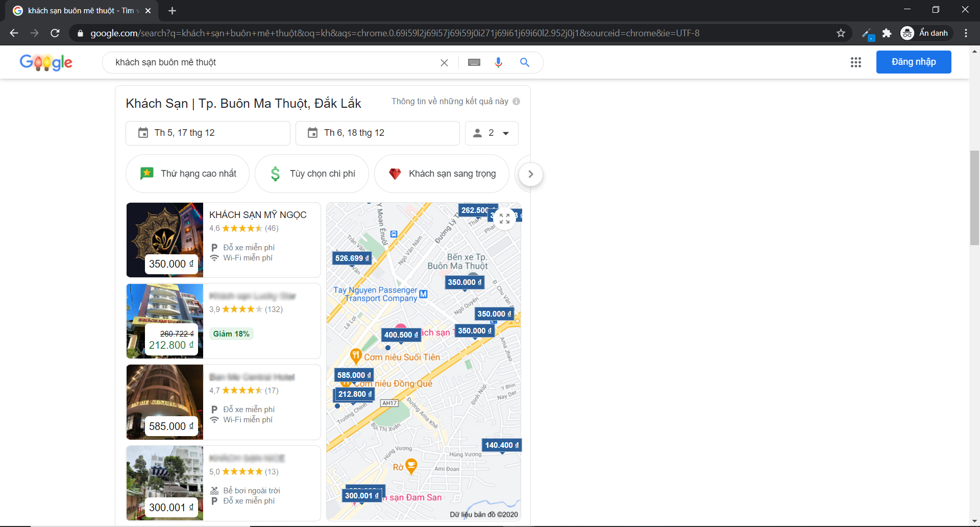
Task: Open check-in date Th 5, 17 thg 12
Action: coord(208,133)
